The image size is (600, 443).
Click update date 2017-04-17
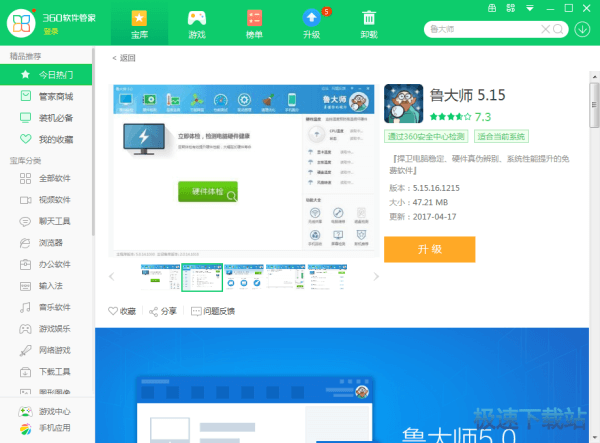point(434,217)
